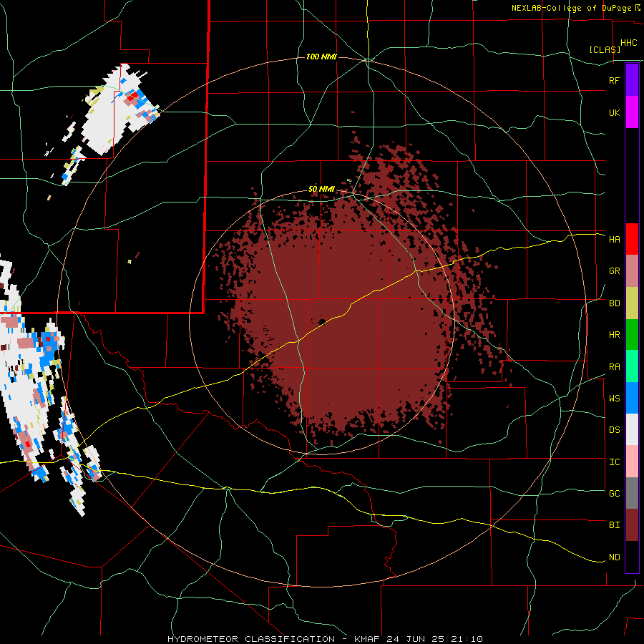Click the RA legend label
The height and width of the screenshot is (644, 644).
pyautogui.click(x=614, y=367)
